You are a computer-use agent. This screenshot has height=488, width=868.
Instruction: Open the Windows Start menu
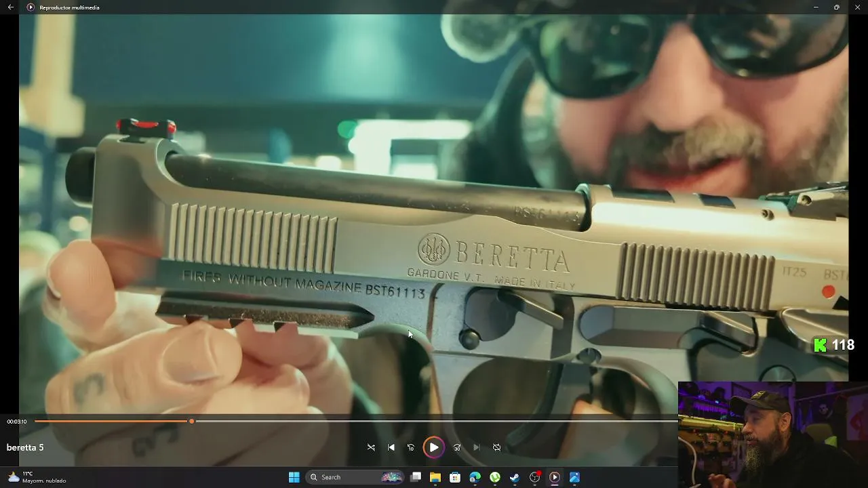point(294,477)
